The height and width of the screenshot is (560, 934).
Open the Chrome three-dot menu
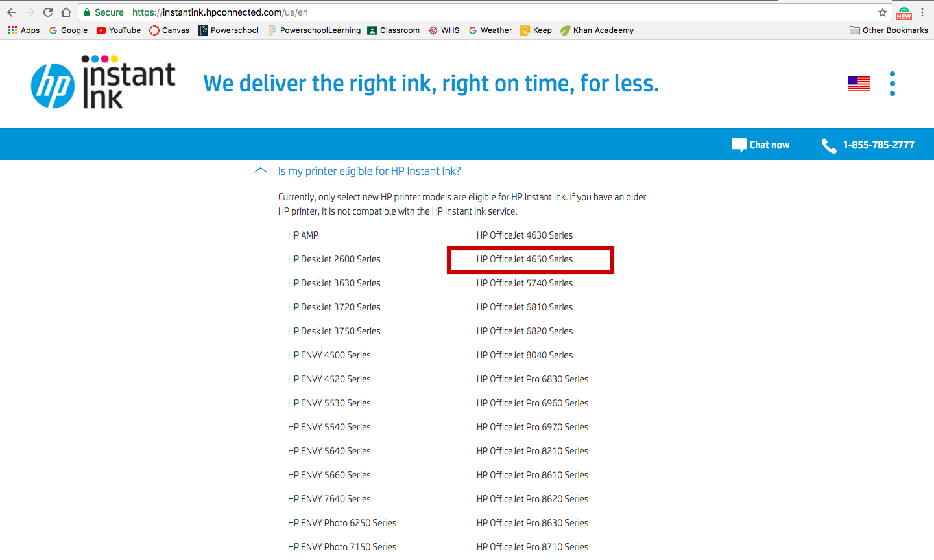click(x=922, y=12)
